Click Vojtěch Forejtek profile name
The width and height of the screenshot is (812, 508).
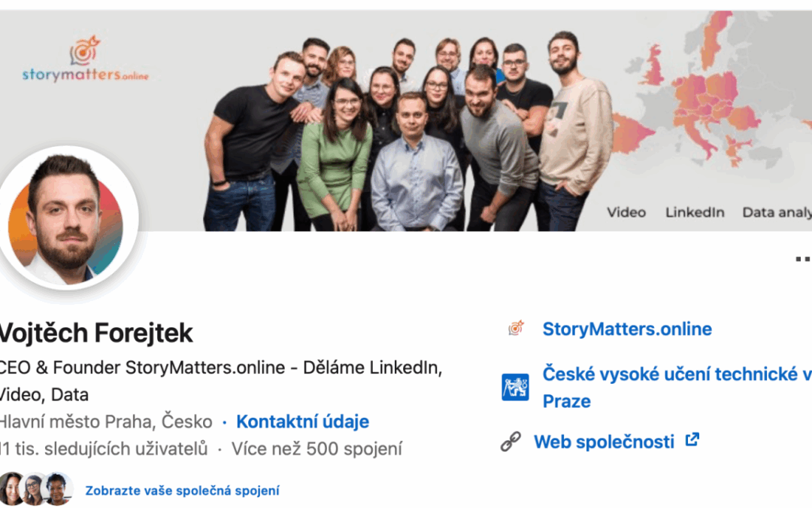pyautogui.click(x=94, y=331)
